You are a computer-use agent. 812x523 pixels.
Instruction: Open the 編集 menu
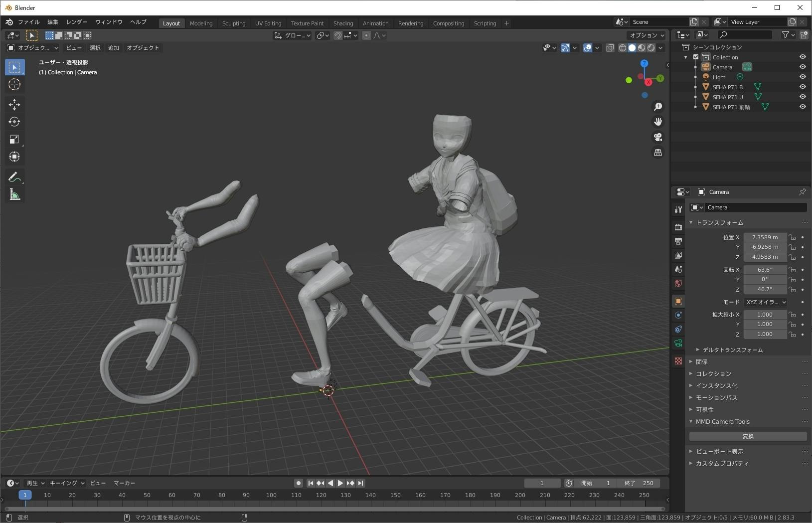coord(53,22)
